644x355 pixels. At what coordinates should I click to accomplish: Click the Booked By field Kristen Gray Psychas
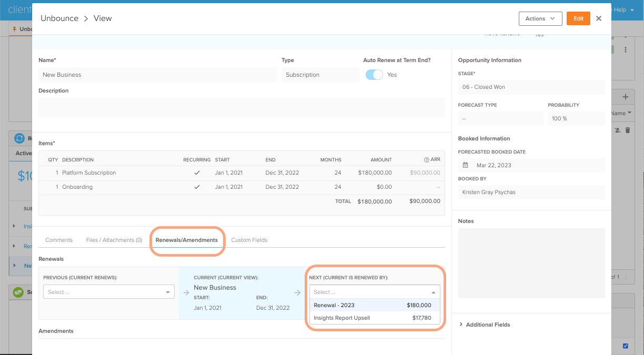pyautogui.click(x=531, y=192)
